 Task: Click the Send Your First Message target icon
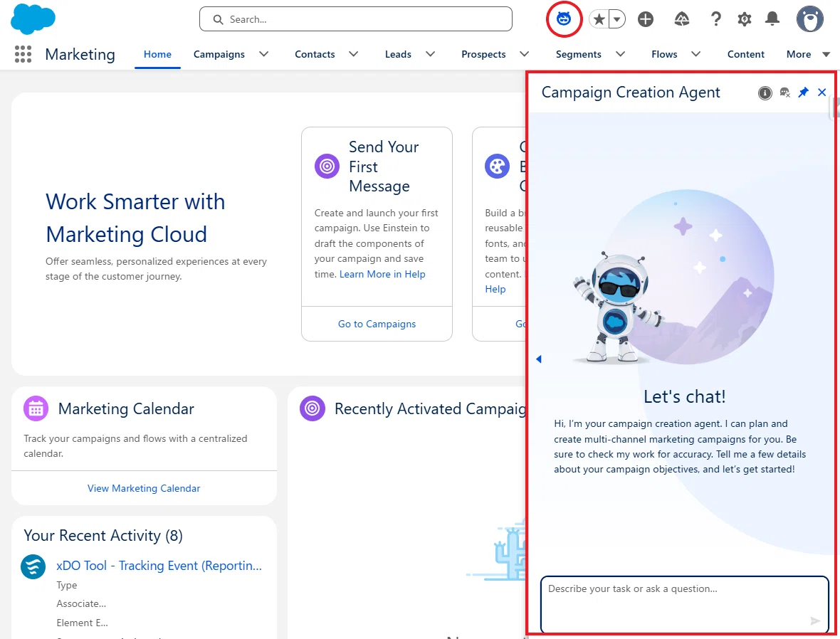pyautogui.click(x=327, y=167)
